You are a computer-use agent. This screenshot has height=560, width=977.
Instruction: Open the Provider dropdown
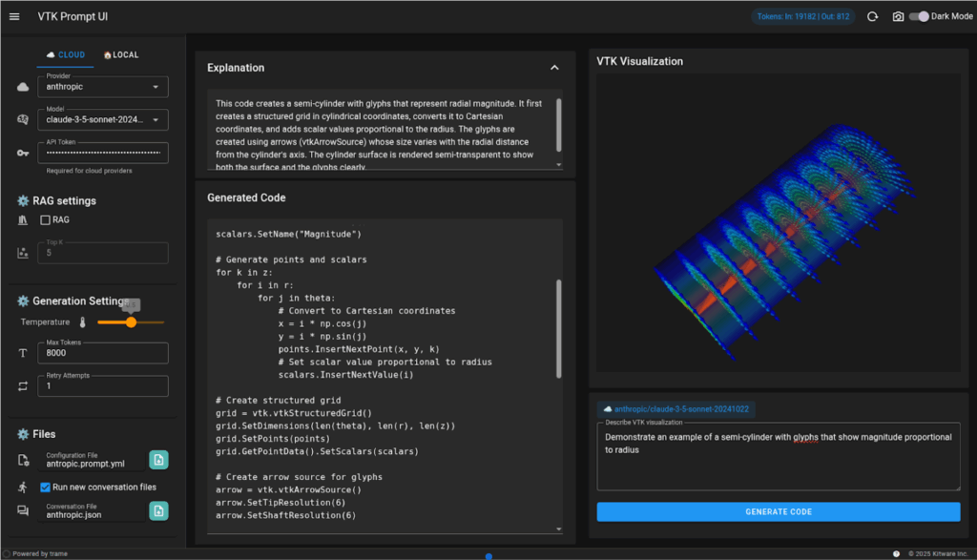[x=103, y=87]
